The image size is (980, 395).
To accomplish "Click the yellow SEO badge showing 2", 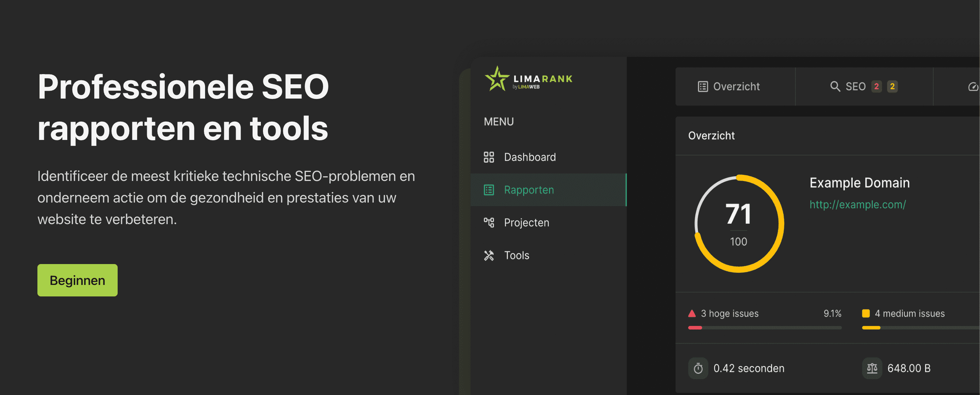I will [x=893, y=87].
